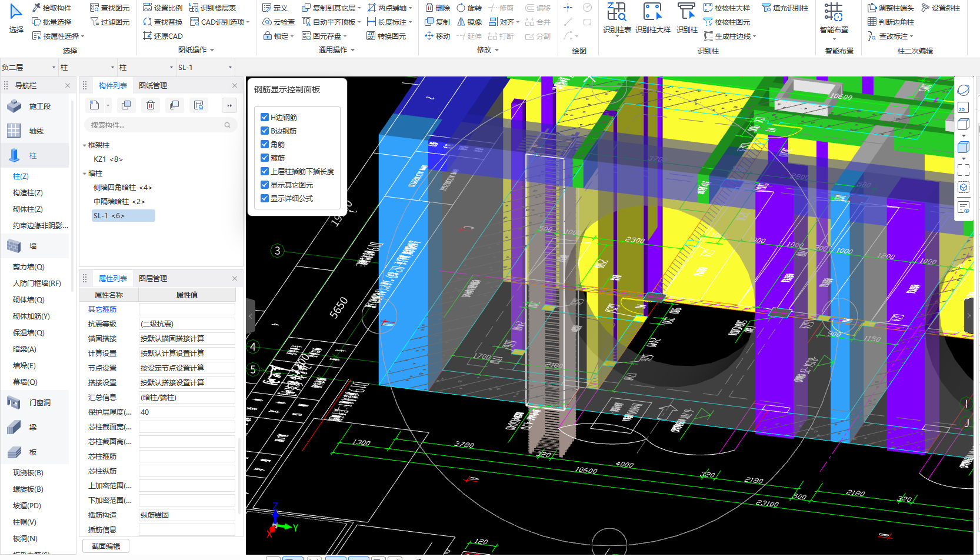The width and height of the screenshot is (980, 560).
Task: Collapse 框架柱 tree group
Action: 84,145
